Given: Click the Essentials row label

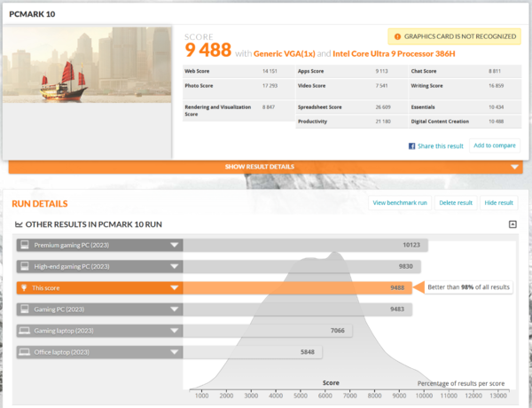Looking at the screenshot, I should 423,107.
